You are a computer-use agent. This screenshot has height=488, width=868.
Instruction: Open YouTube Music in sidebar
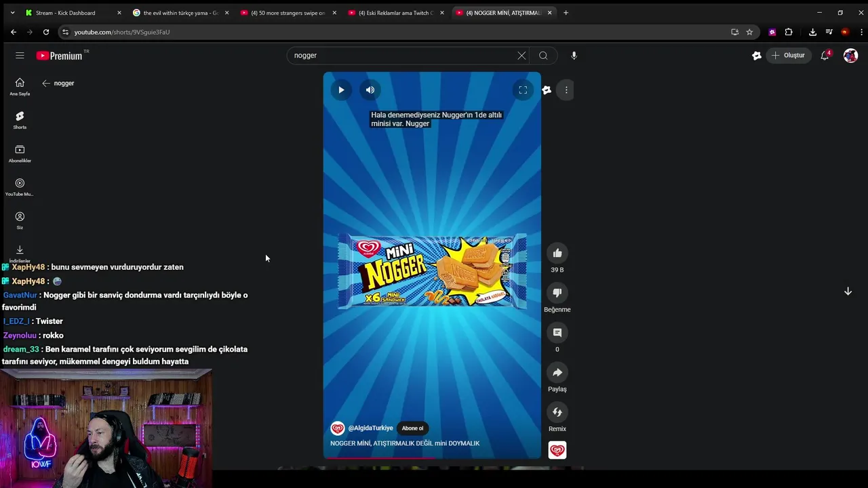click(x=20, y=187)
